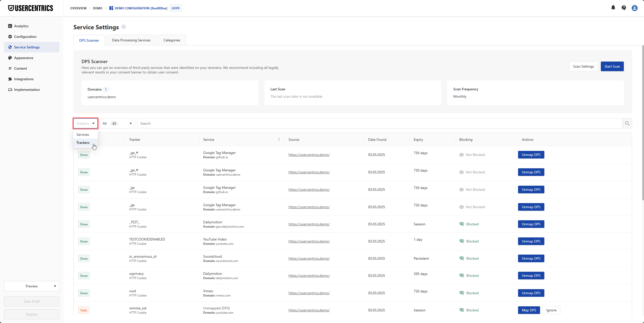The width and height of the screenshot is (644, 323).
Task: Open Integrations in the sidebar
Action: [x=32, y=79]
